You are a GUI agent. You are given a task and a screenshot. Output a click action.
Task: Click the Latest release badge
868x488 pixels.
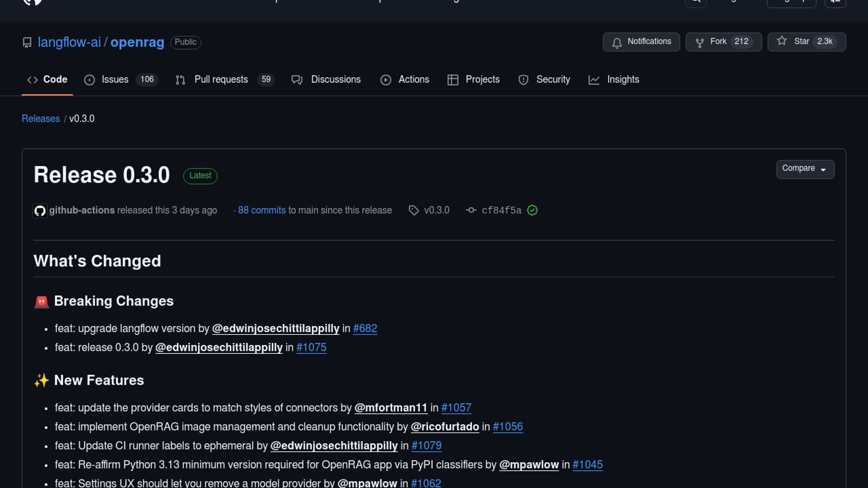(x=200, y=176)
